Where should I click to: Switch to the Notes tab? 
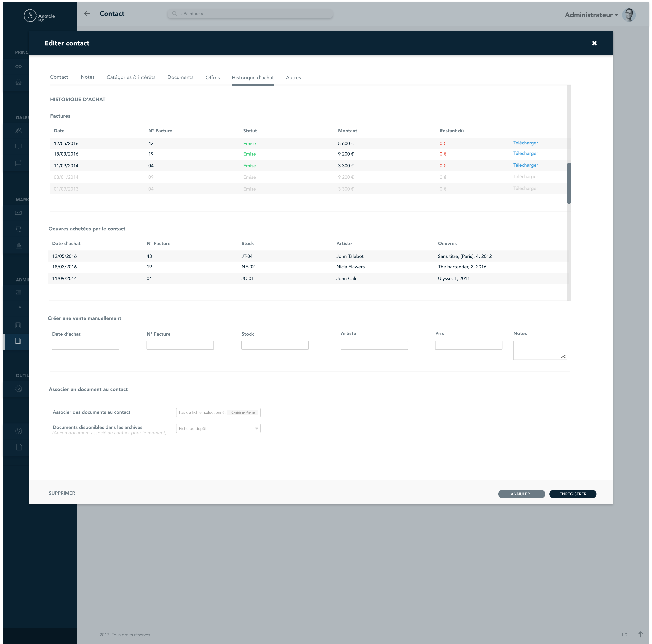coord(88,77)
